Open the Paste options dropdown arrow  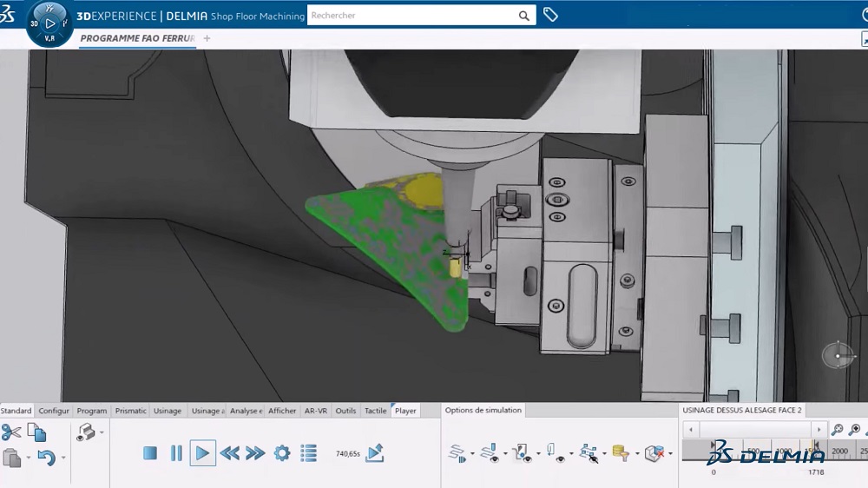pyautogui.click(x=29, y=458)
